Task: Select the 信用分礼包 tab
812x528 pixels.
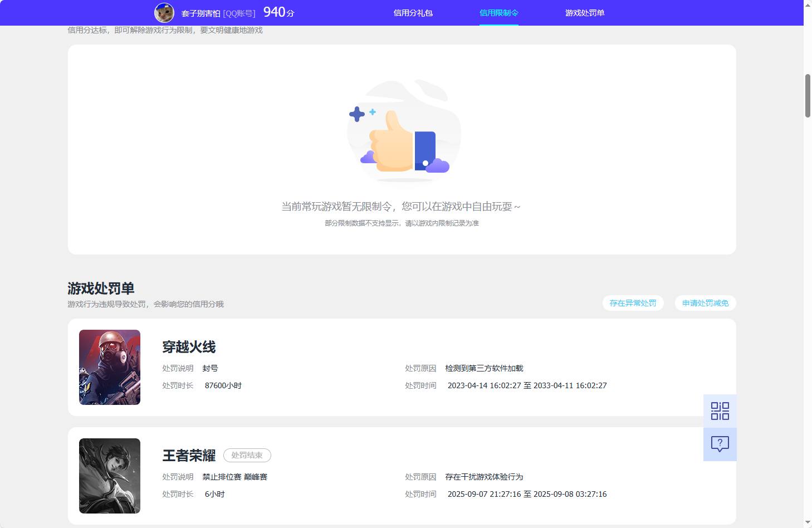Action: [412, 12]
